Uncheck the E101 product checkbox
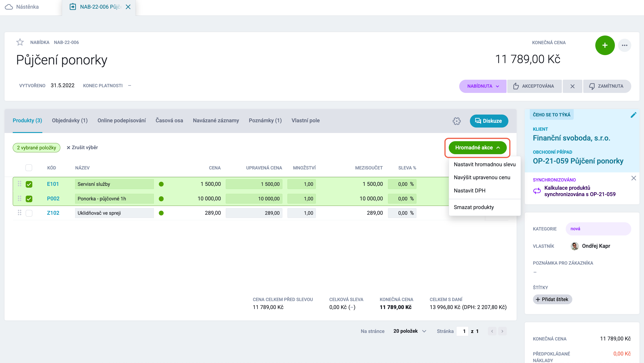The width and height of the screenshot is (644, 363). (x=29, y=184)
